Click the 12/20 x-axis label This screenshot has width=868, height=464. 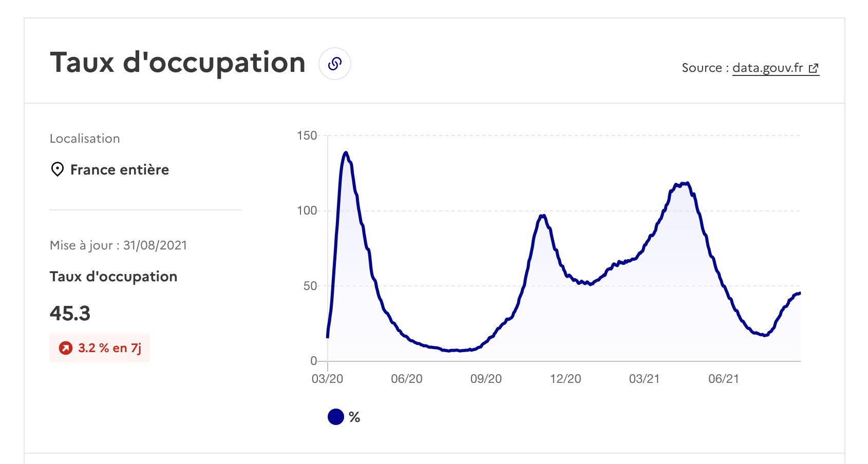(x=565, y=379)
